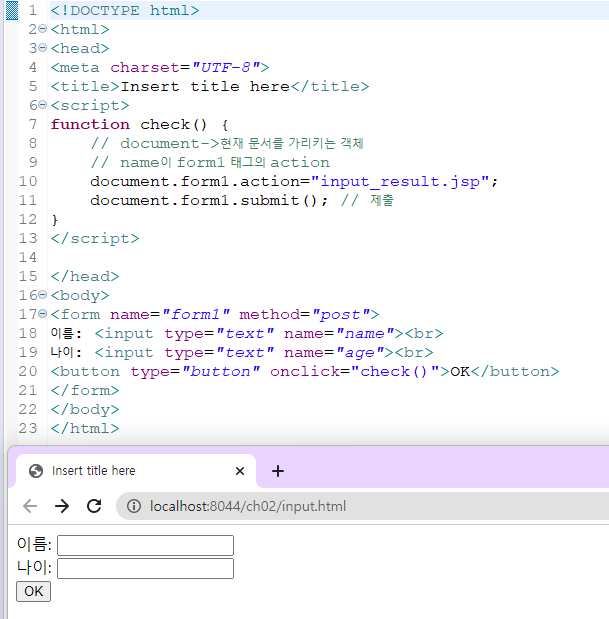Click the onclick check() attribute
The height and width of the screenshot is (619, 609).
[354, 371]
